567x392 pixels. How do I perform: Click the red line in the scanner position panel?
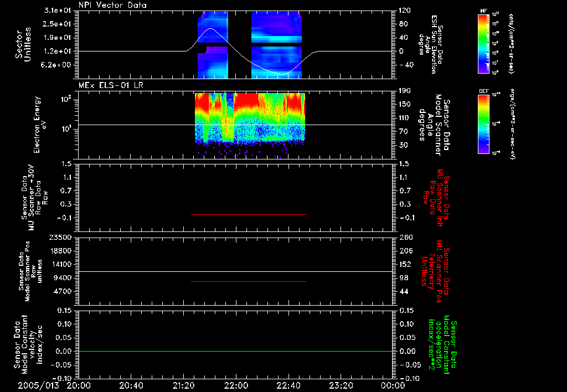pos(249,281)
